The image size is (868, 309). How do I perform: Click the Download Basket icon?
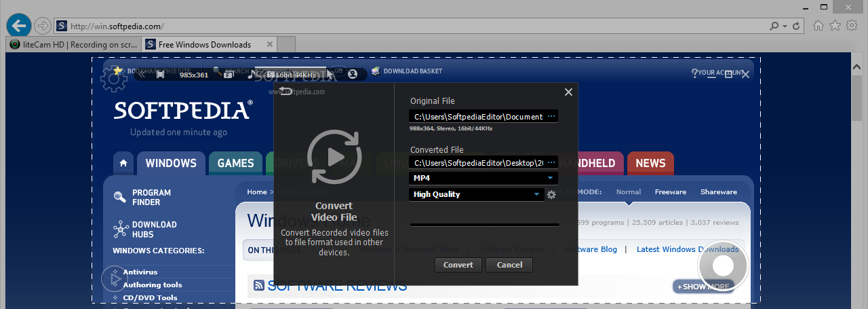[375, 71]
